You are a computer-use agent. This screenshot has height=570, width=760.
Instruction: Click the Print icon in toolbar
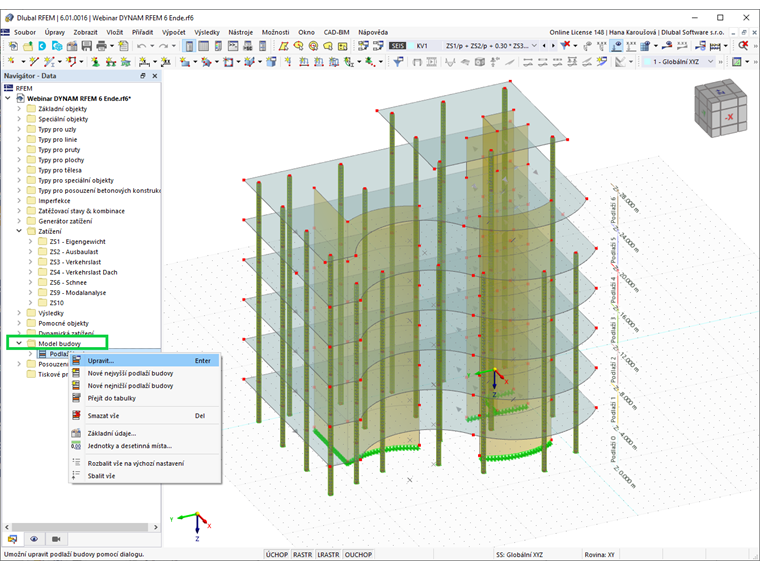[101, 46]
